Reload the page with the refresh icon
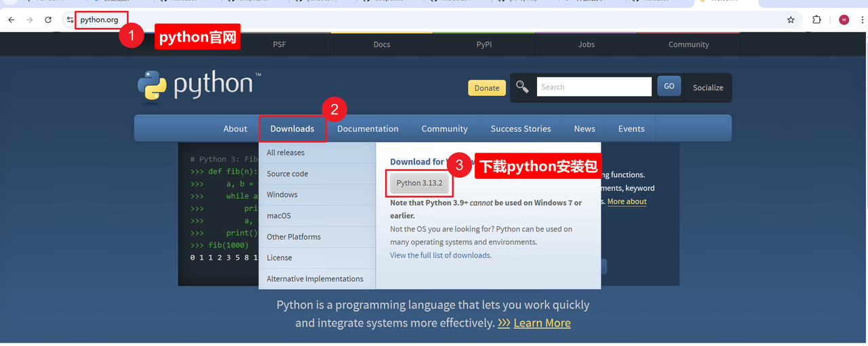This screenshot has width=868, height=346. tap(48, 20)
